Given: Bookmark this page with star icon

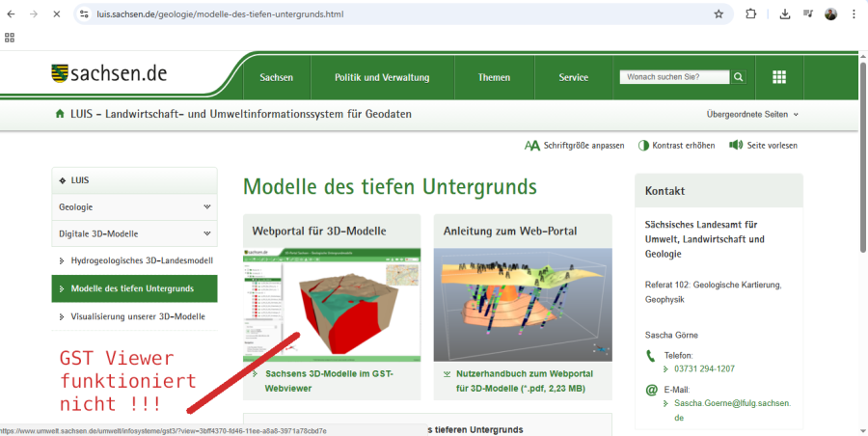Looking at the screenshot, I should pyautogui.click(x=719, y=14).
